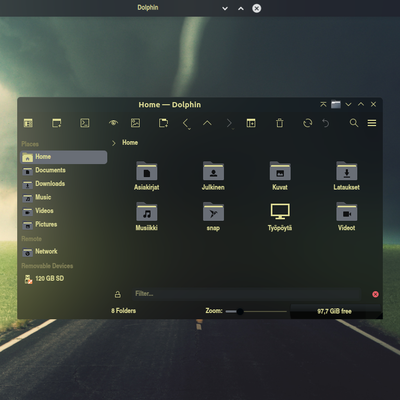Click the details view mode icon in toolbar
Image resolution: width=400 pixels, height=400 pixels.
[28, 123]
